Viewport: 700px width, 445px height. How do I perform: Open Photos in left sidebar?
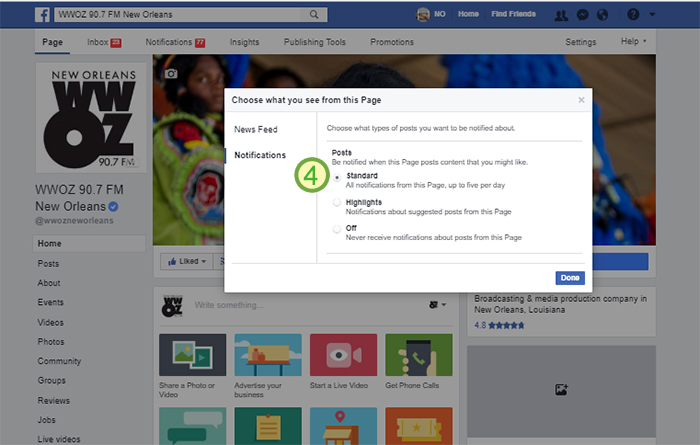[x=51, y=342]
